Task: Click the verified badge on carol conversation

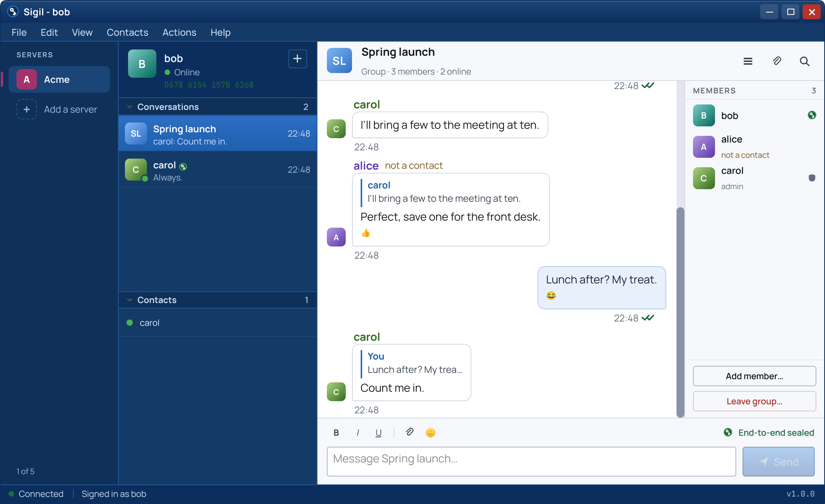Action: [x=183, y=166]
